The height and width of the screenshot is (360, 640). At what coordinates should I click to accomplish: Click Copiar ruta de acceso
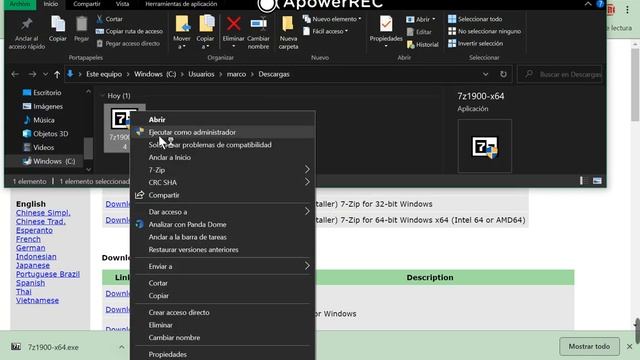click(x=129, y=31)
